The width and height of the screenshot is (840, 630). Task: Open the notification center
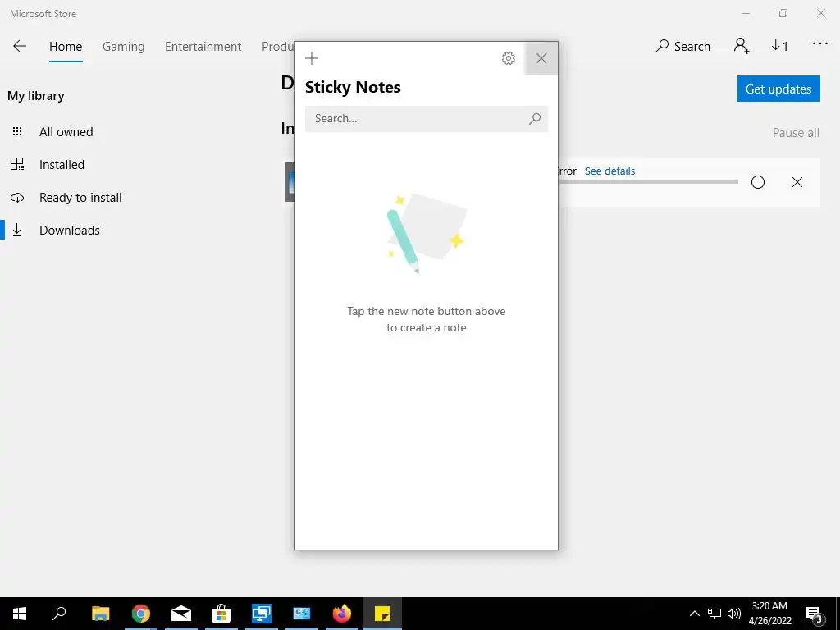815,614
